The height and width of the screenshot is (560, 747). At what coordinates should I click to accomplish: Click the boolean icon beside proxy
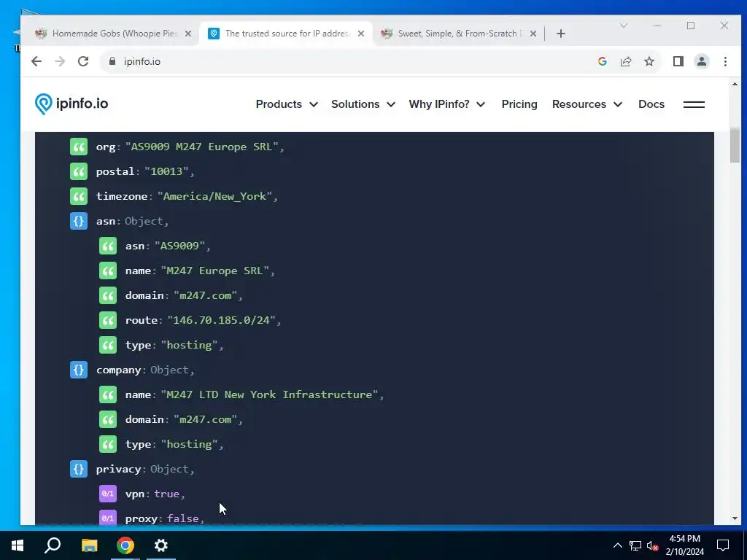click(x=108, y=518)
